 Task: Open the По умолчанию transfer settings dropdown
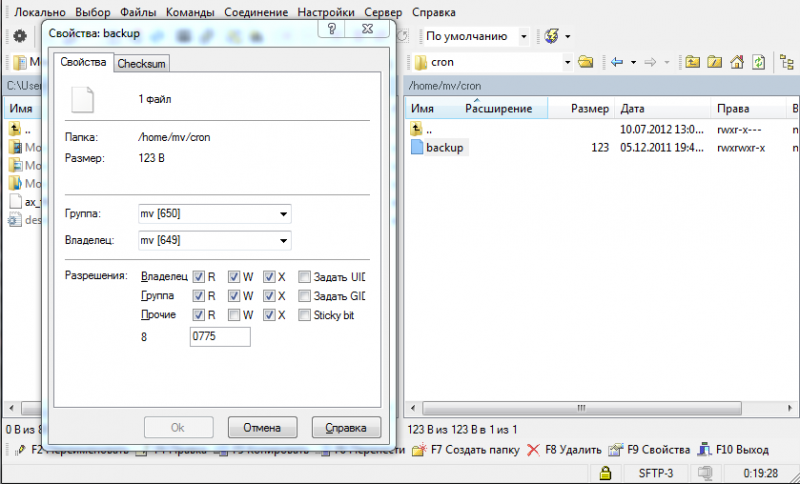tap(477, 37)
